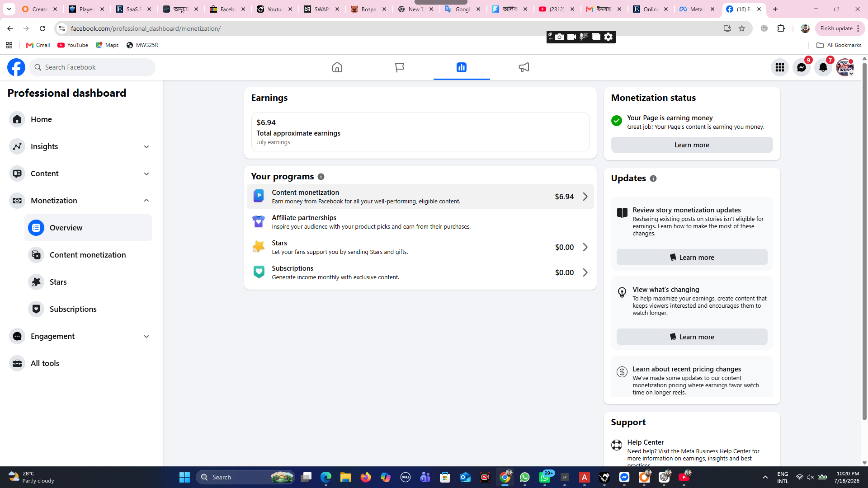The height and width of the screenshot is (488, 868).
Task: Click Learn more for story monetization updates
Action: click(x=692, y=257)
